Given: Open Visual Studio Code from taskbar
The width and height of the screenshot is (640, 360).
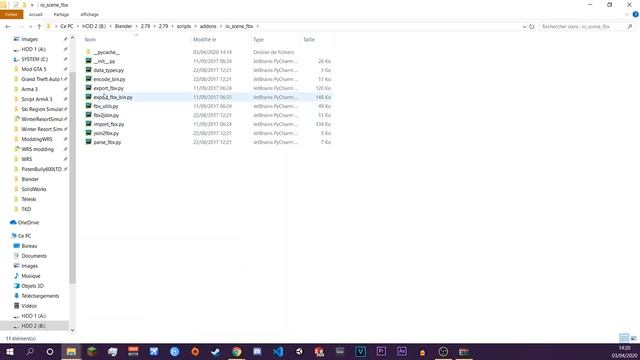Looking at the screenshot, I should [x=278, y=351].
